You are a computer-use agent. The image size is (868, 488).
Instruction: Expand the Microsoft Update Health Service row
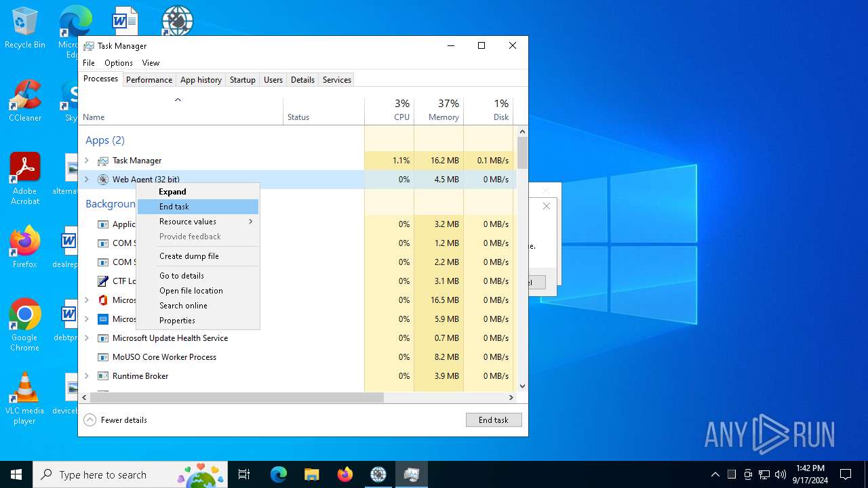tap(86, 338)
